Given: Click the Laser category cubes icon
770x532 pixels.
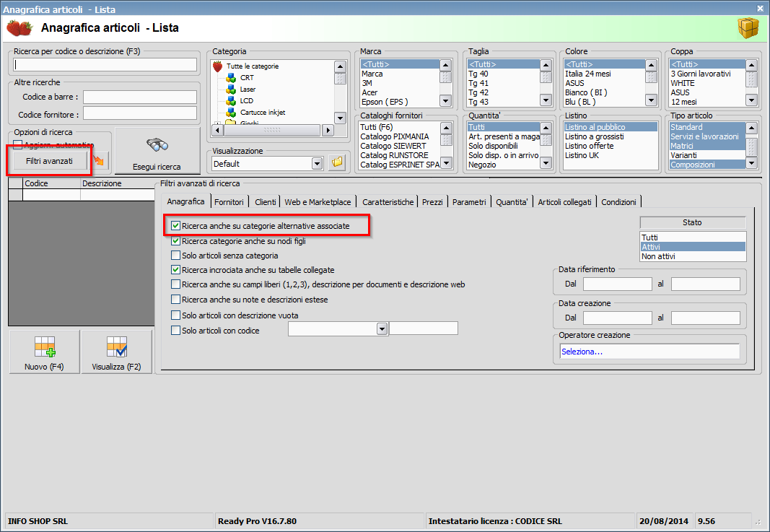Looking at the screenshot, I should [x=231, y=89].
